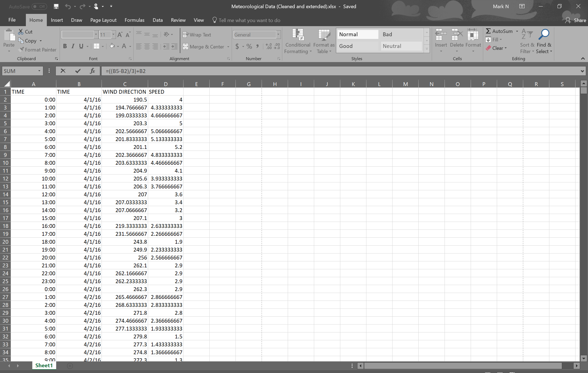Click Format cells icon
The height and width of the screenshot is (373, 588).
click(x=473, y=35)
